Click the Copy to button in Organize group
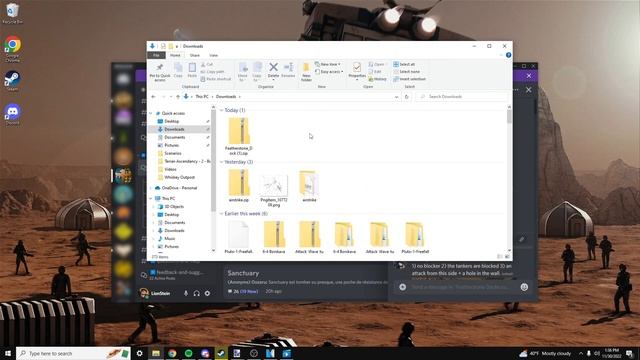 tap(257, 72)
